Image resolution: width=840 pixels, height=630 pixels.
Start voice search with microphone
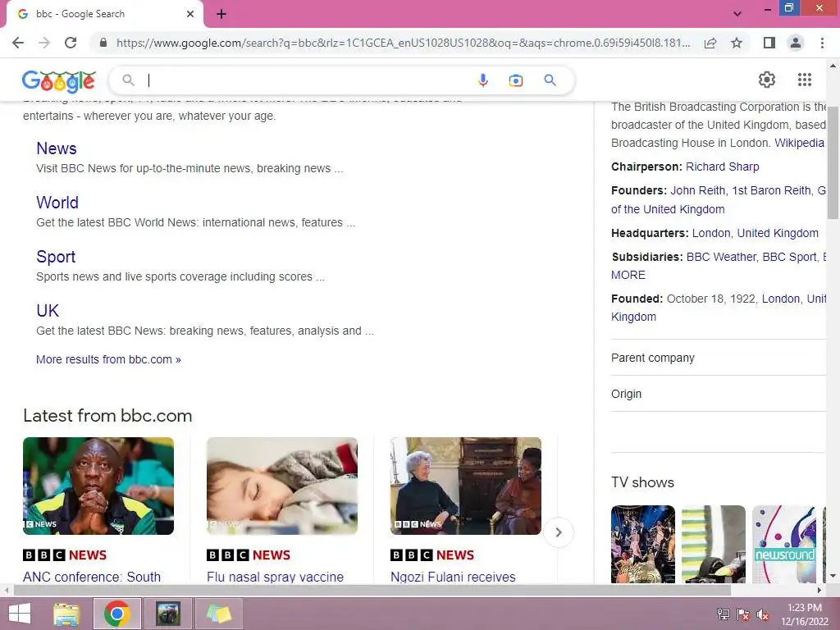coord(482,80)
